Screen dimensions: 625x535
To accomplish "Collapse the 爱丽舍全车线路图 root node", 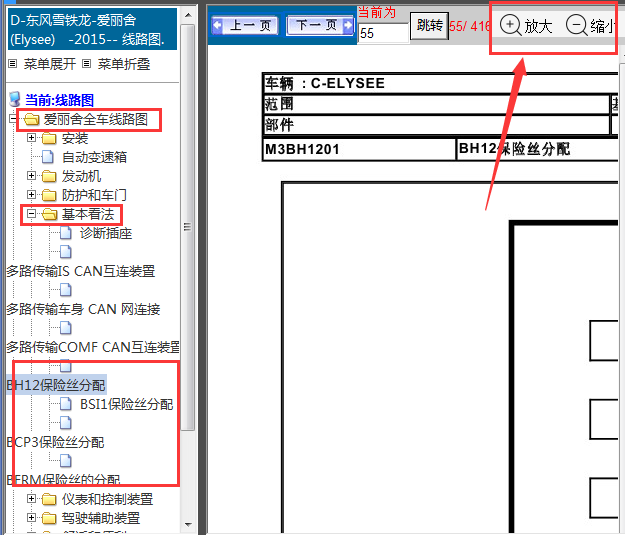I will point(13,119).
